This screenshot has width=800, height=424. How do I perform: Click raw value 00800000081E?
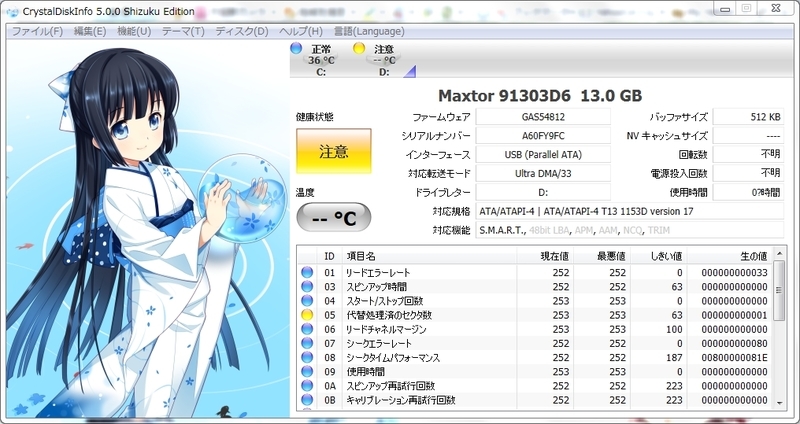point(734,358)
